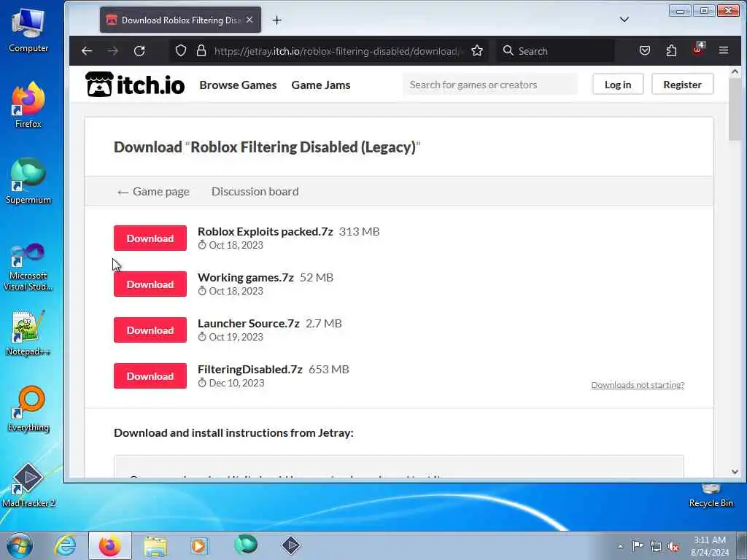Click the network tray icon
Image resolution: width=747 pixels, height=560 pixels.
pos(656,546)
